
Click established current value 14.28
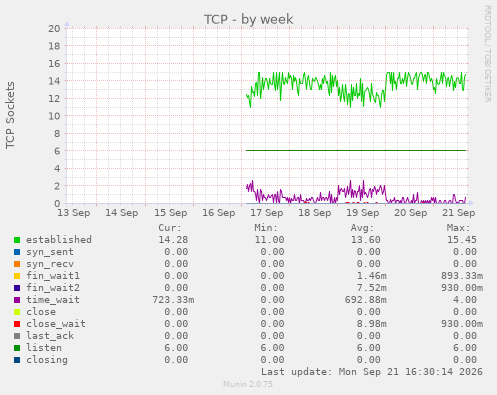click(x=173, y=240)
